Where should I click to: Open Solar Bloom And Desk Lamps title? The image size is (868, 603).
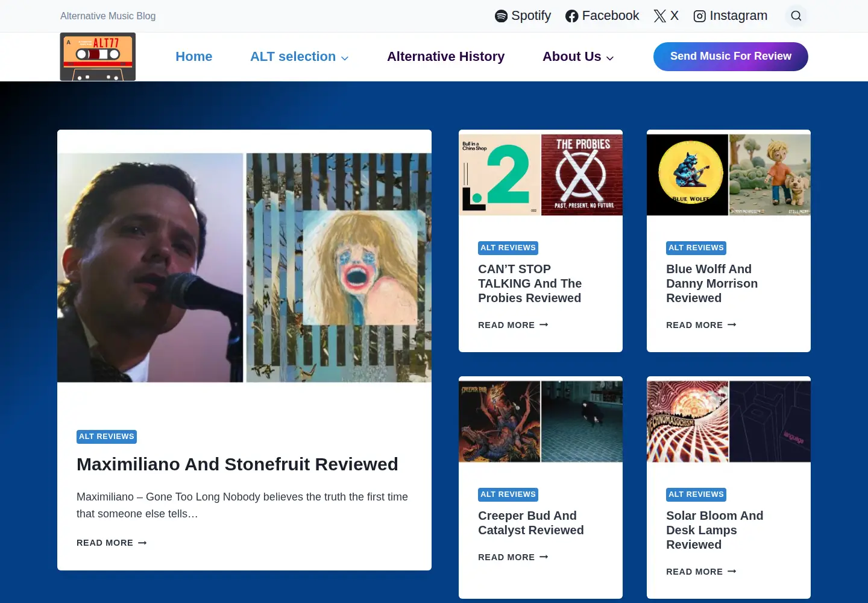point(715,530)
